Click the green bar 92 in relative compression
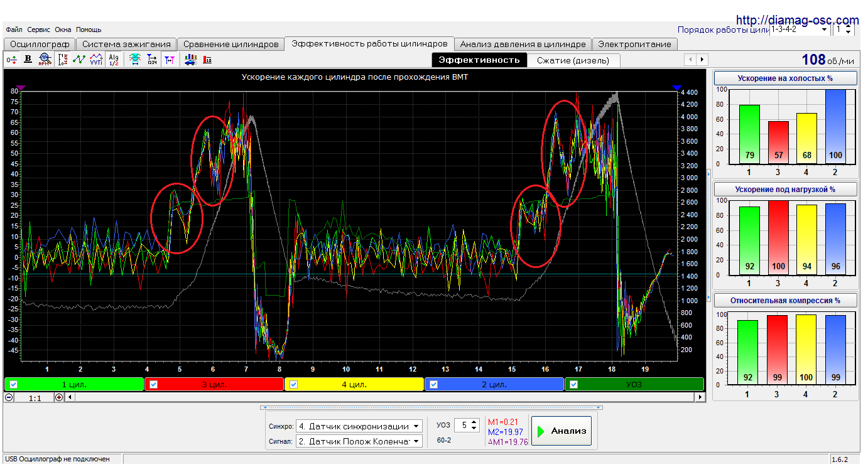868x467 pixels. point(747,354)
